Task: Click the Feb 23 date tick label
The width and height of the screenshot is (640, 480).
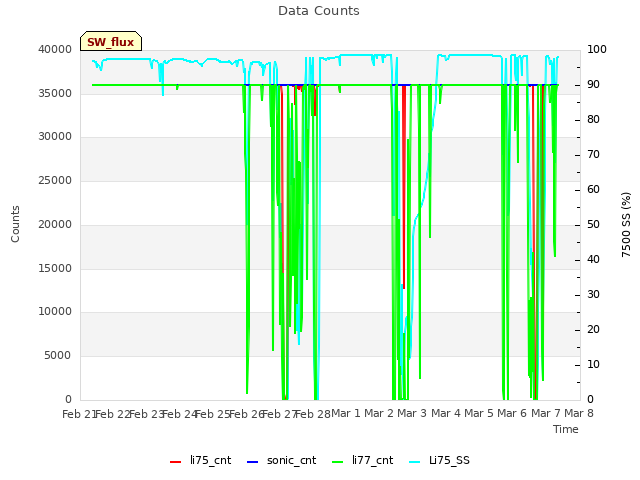Action: click(146, 414)
